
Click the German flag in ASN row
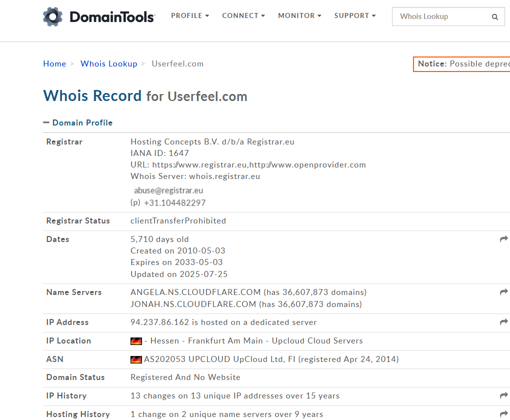136,359
